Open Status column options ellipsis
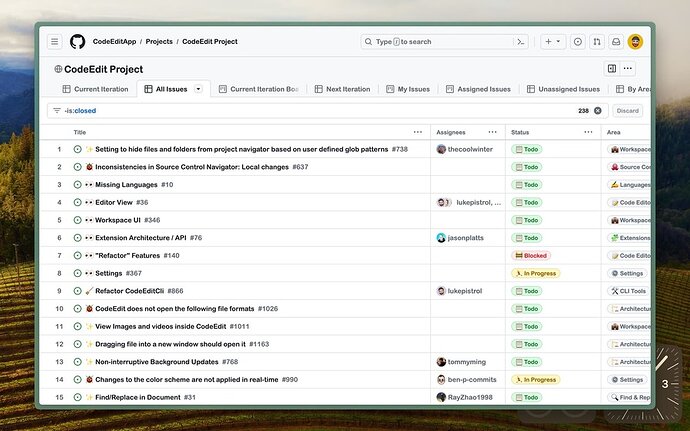The width and height of the screenshot is (690, 431). [x=588, y=132]
